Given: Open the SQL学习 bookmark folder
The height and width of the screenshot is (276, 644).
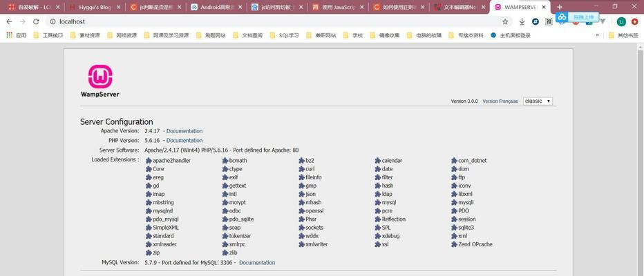Looking at the screenshot, I should tap(284, 35).
